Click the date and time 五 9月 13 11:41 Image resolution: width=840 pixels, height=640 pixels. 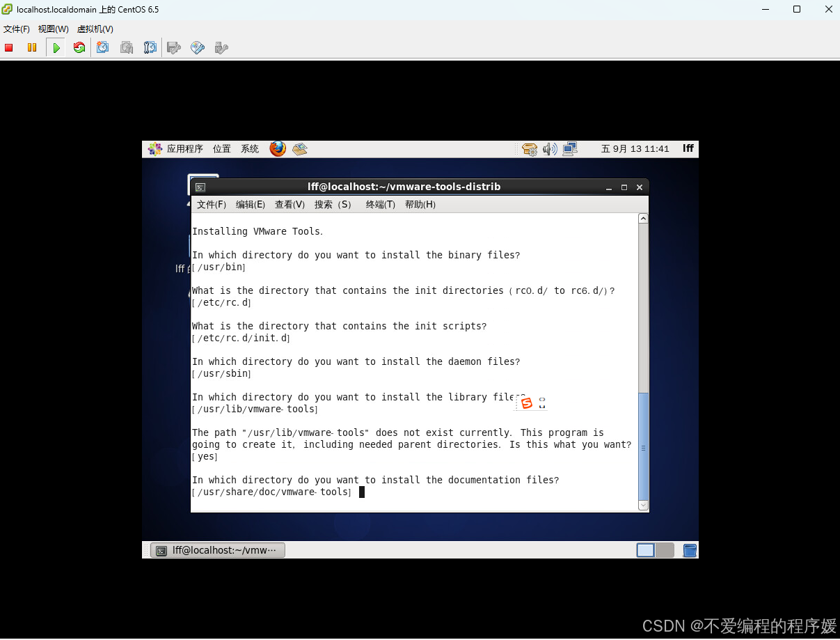(x=635, y=148)
